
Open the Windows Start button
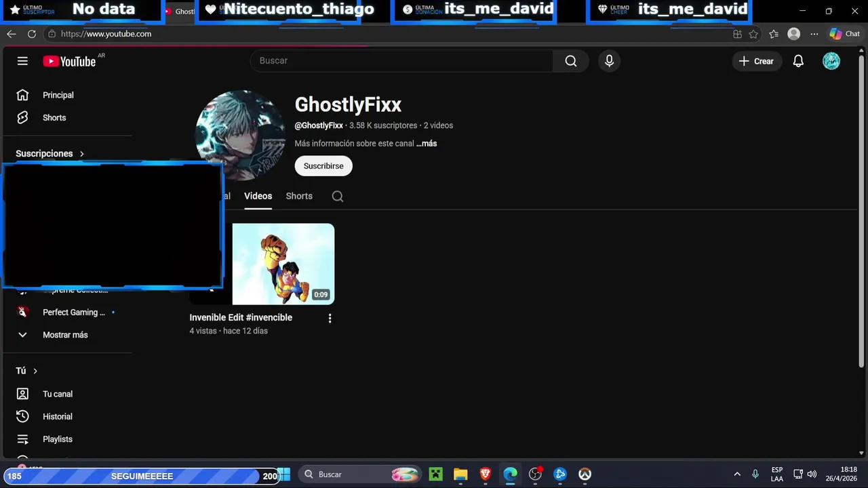point(283,474)
